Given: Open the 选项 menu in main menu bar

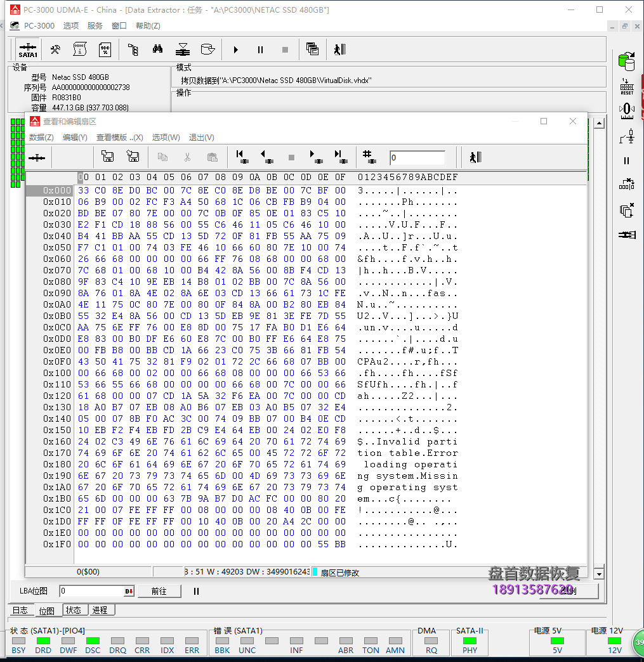Looking at the screenshot, I should point(71,26).
